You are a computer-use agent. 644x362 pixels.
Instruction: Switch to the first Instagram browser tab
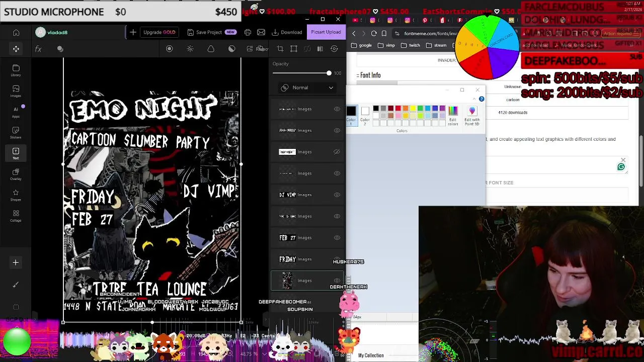[x=373, y=20]
